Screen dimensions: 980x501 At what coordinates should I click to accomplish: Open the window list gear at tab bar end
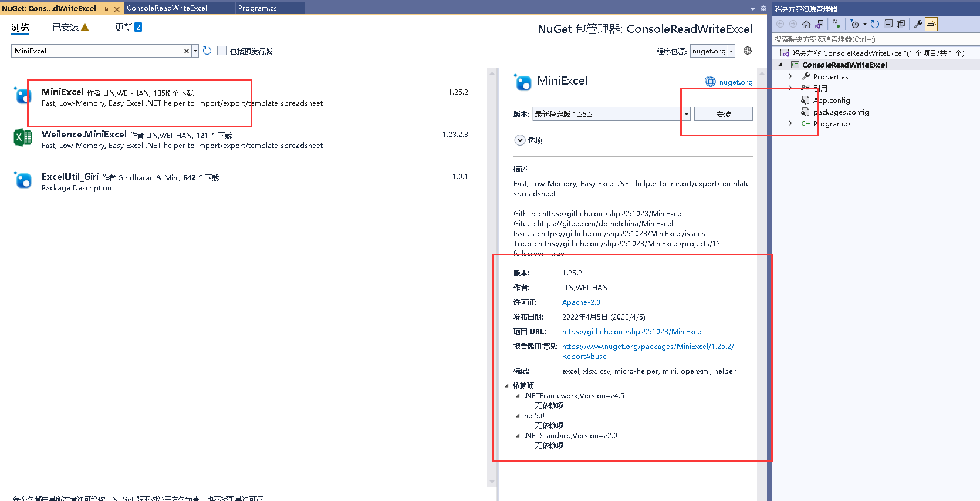coord(763,8)
